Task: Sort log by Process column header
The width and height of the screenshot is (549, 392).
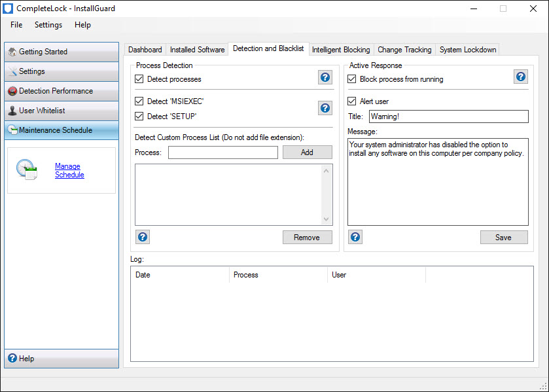Action: click(278, 275)
